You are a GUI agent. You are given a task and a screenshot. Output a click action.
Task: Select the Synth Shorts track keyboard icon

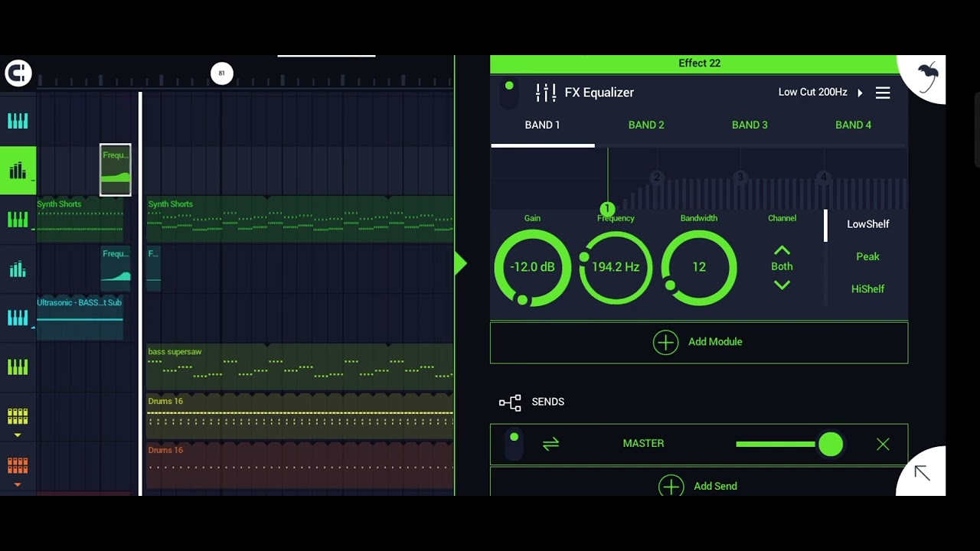(x=18, y=220)
